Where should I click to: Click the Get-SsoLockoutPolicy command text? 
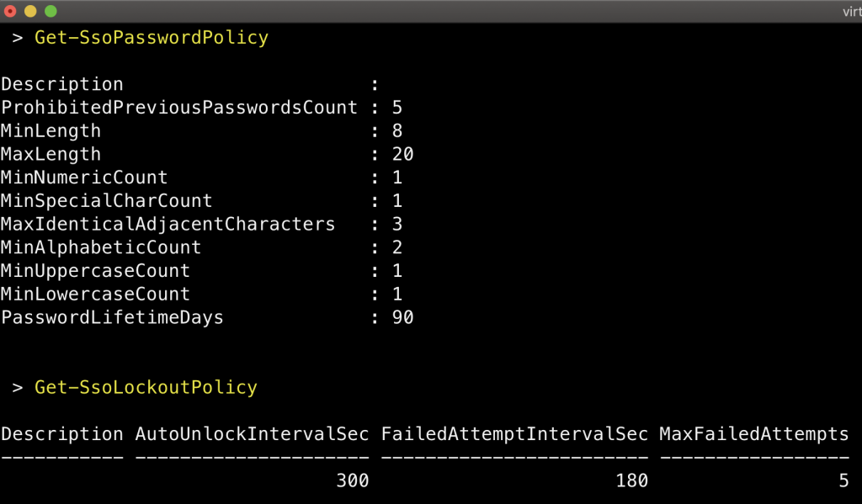click(x=146, y=388)
